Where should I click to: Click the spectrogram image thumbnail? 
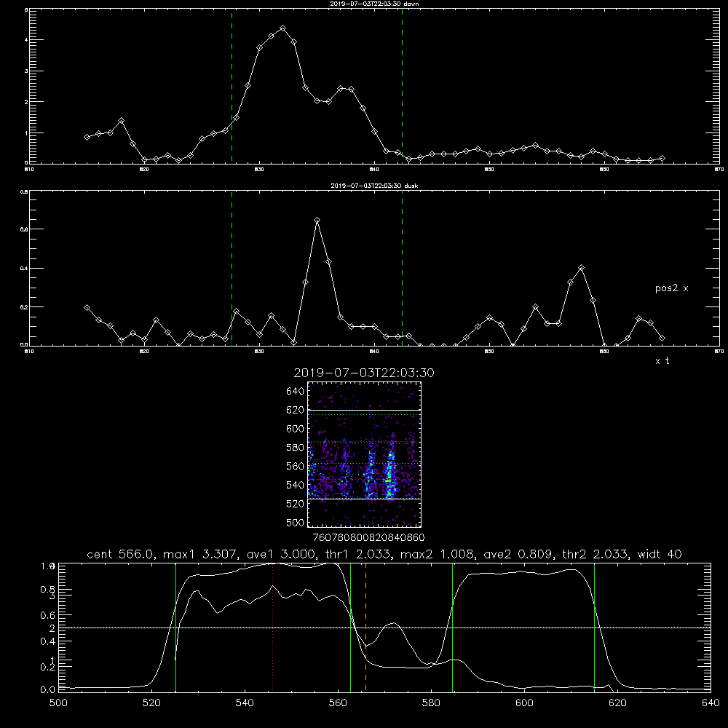(365, 454)
